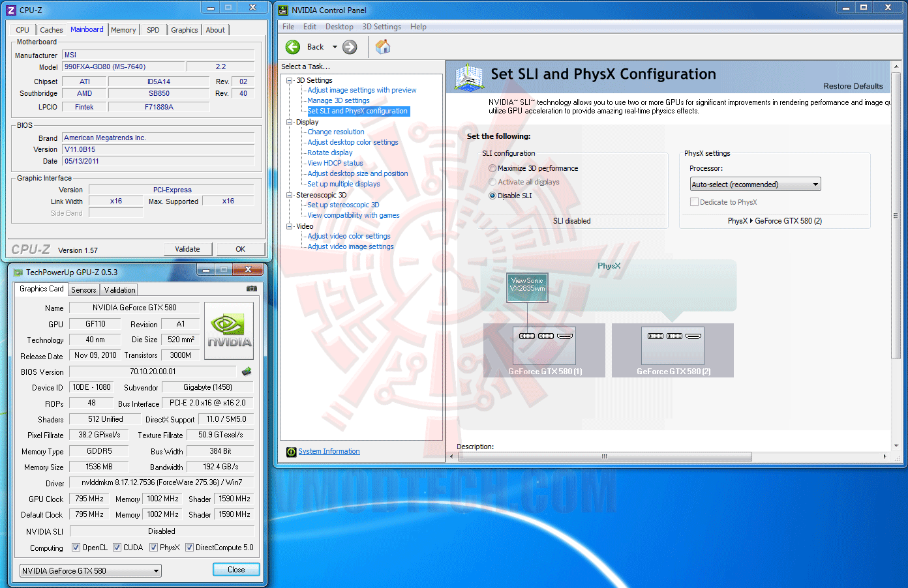Click the SLI and PhysX header graphic

click(468, 77)
